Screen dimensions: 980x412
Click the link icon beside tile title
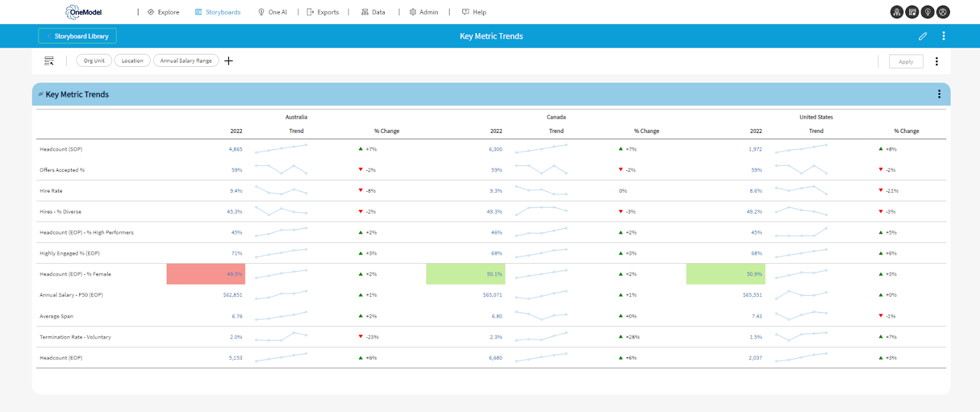click(x=41, y=94)
